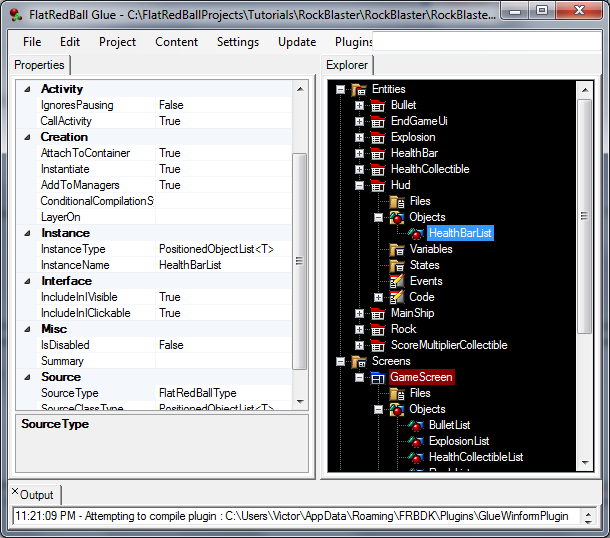Image resolution: width=610 pixels, height=538 pixels.
Task: Select the GameScreen tree item
Action: [x=421, y=377]
